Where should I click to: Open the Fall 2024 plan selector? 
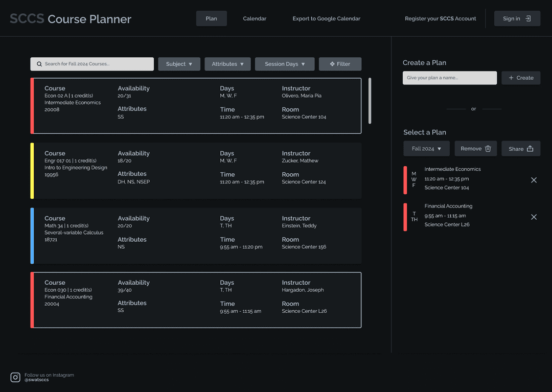[x=426, y=149]
